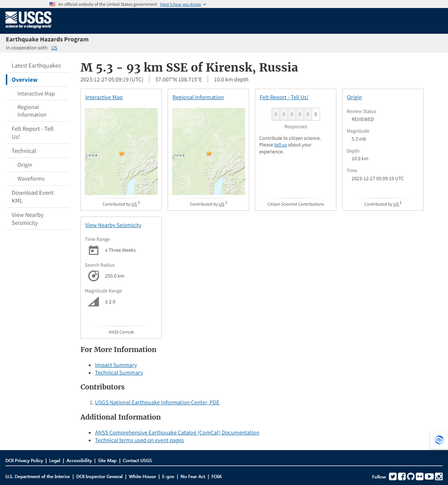Select Latest Earthquakes in sidebar
The image size is (448, 485).
coord(36,66)
